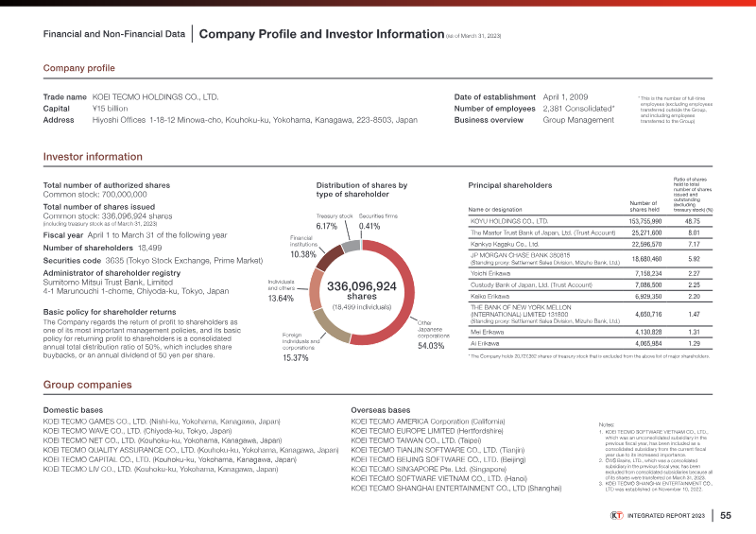Image resolution: width=756 pixels, height=534 pixels.
Task: Click the establishment date 'April 1, 2009'
Action: tap(565, 97)
